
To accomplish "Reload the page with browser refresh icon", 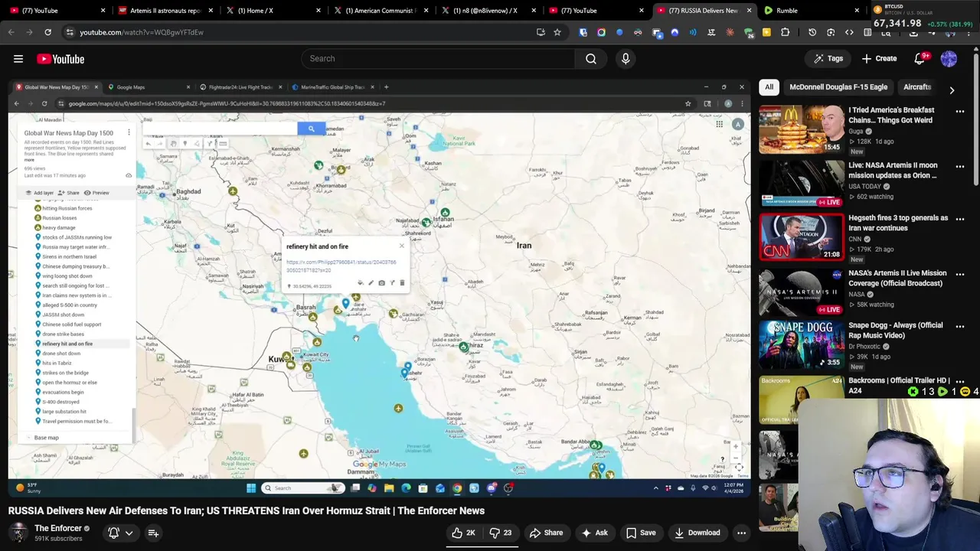I will (47, 32).
